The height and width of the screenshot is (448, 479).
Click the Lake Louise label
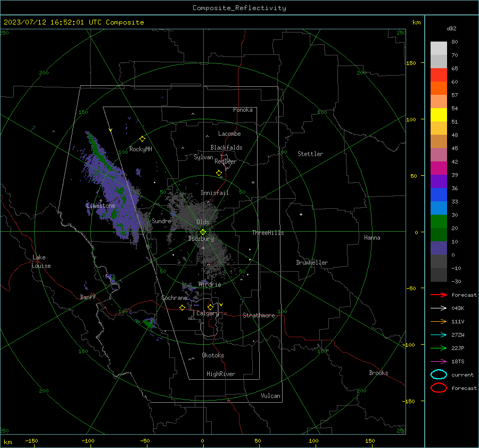(x=41, y=262)
